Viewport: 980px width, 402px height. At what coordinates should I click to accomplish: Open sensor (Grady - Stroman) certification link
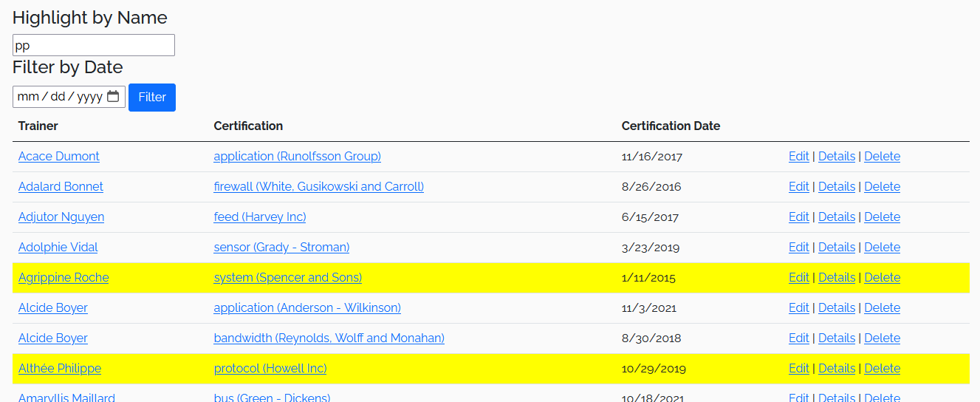[x=282, y=248]
